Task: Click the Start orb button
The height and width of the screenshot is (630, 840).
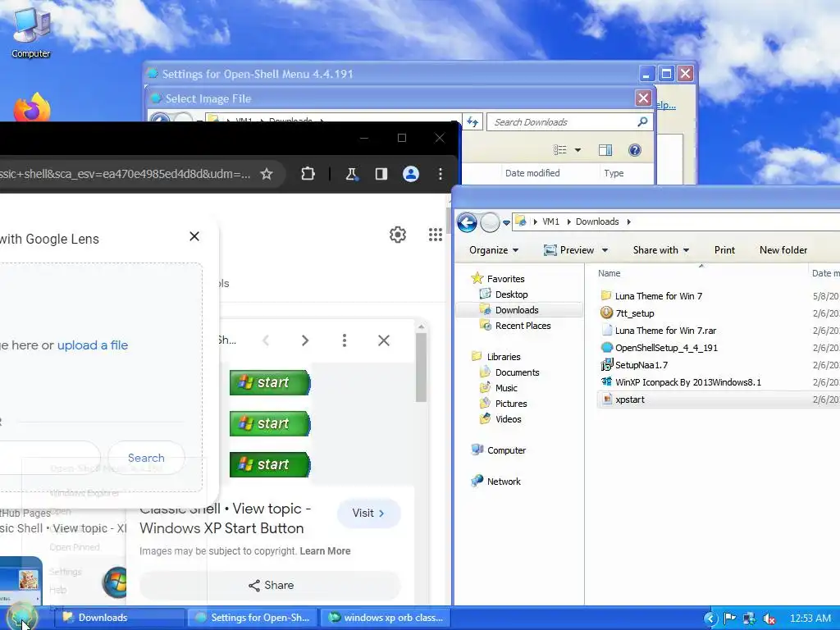Action: tap(22, 617)
